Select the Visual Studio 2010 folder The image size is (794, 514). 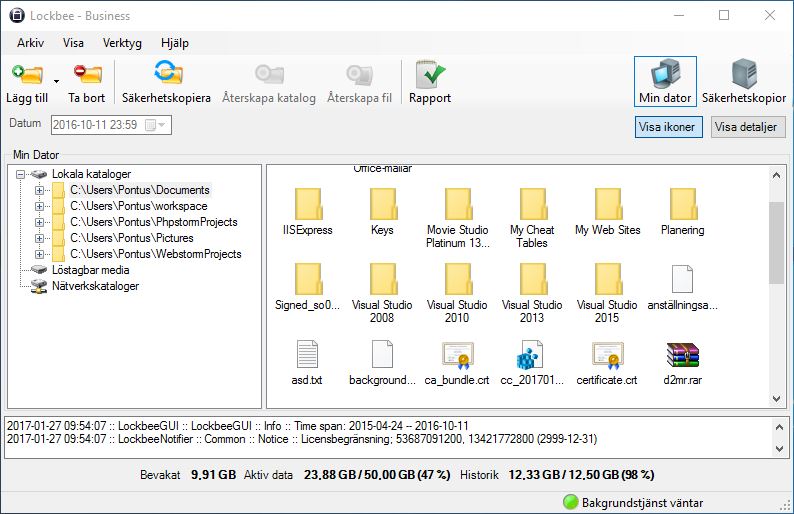[x=458, y=279]
